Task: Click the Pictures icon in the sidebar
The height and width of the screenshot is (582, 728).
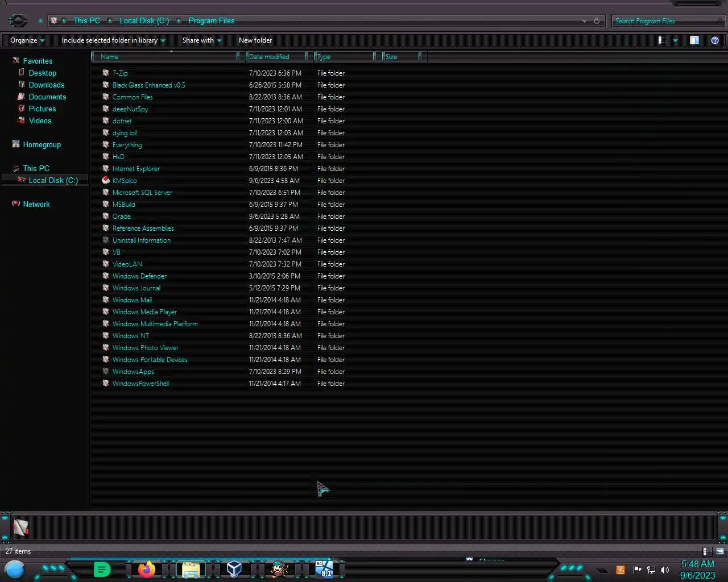Action: 22,109
